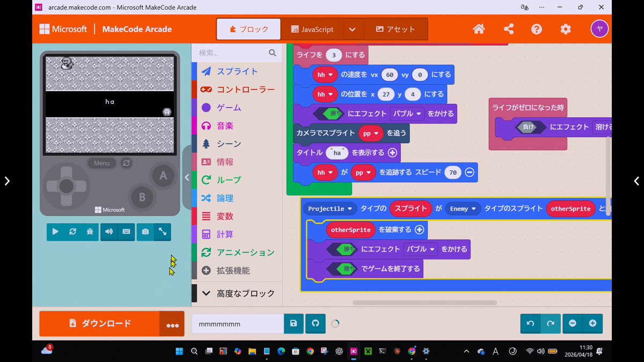
Task: Open the Enemy type dropdown
Action: [463, 209]
